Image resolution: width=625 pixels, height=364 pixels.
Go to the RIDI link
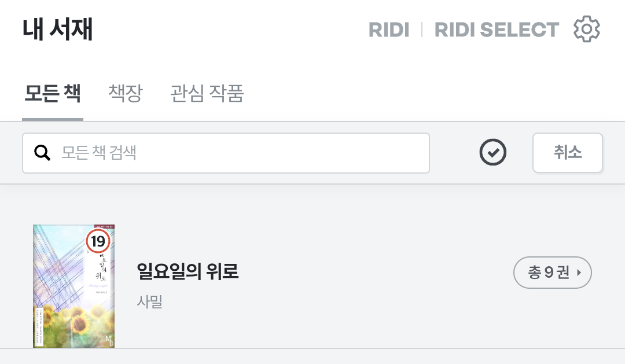click(x=389, y=30)
